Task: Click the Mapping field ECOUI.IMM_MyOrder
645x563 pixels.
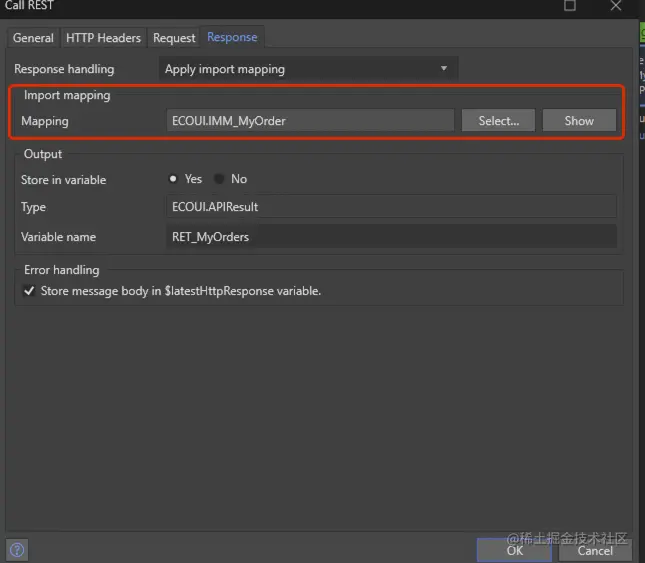Action: pos(310,121)
